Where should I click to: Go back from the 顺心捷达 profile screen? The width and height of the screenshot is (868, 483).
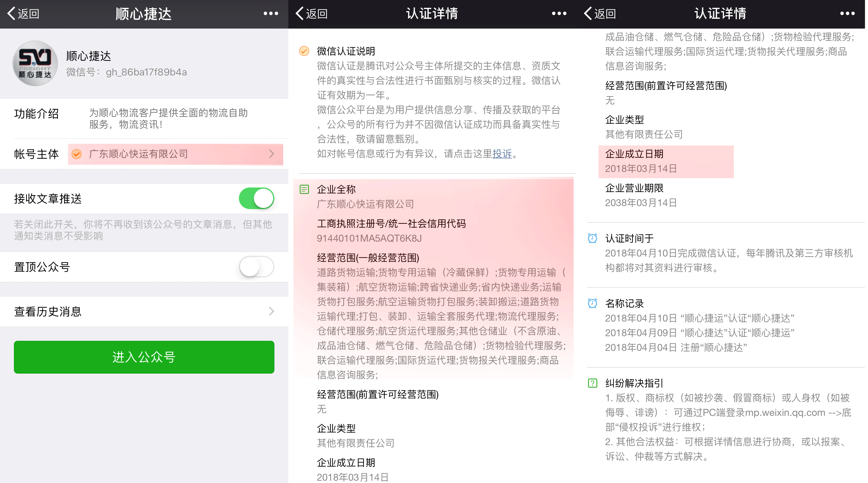click(x=23, y=13)
